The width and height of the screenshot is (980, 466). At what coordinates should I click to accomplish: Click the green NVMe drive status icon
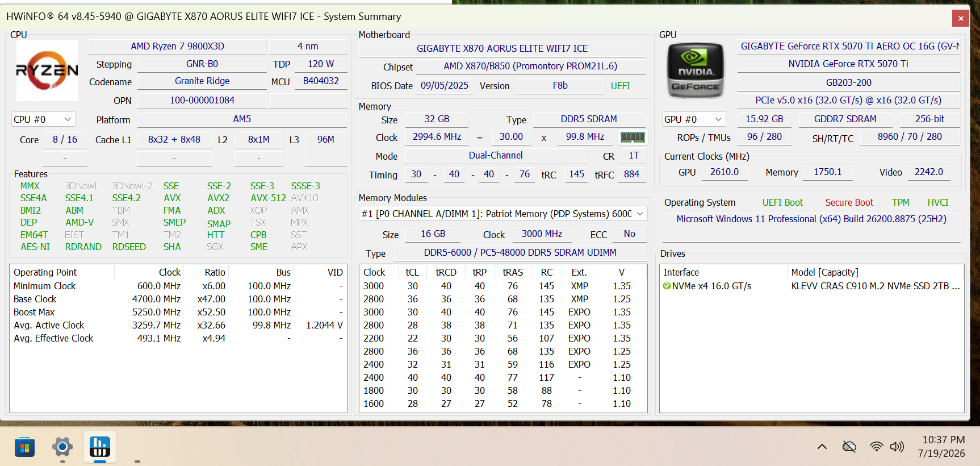tap(667, 286)
